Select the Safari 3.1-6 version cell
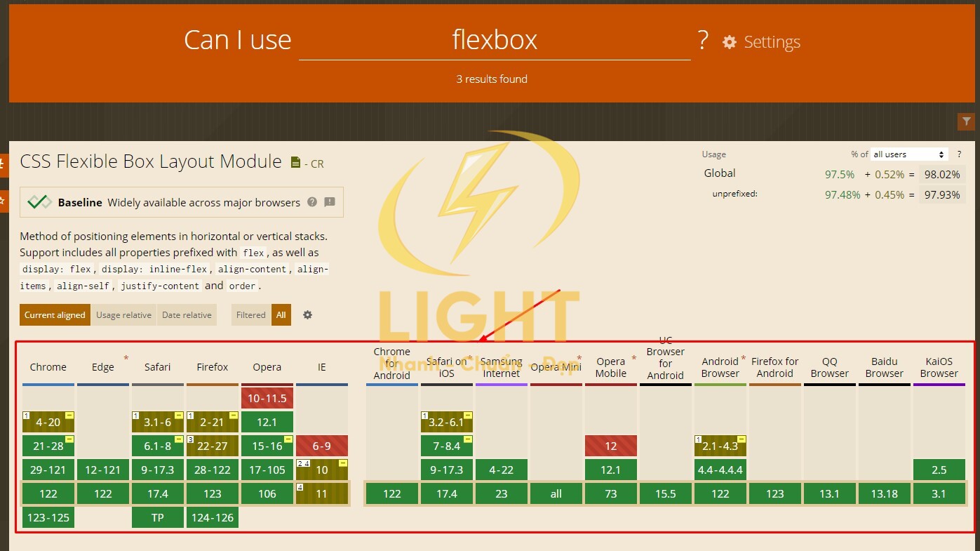 tap(158, 422)
